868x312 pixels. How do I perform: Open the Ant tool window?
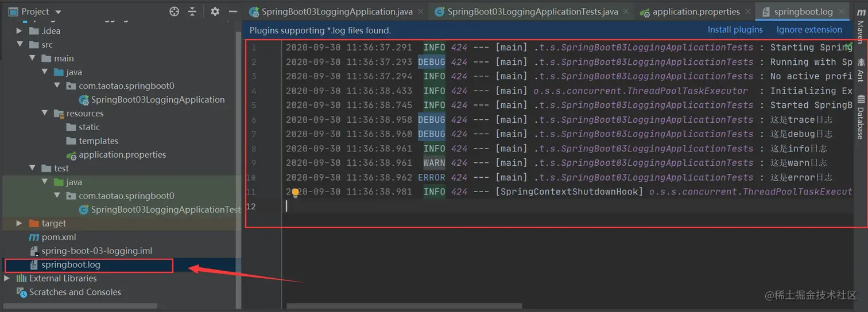point(860,69)
